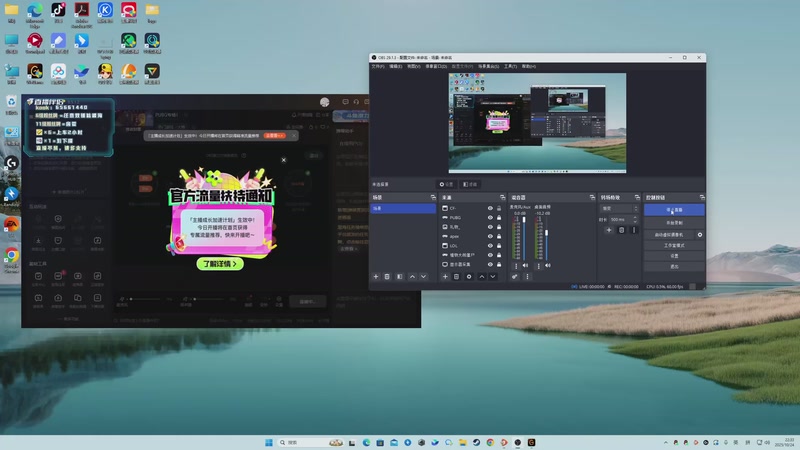
Task: Start virtual camera (启动虚拟摄像机) button
Action: [669, 235]
